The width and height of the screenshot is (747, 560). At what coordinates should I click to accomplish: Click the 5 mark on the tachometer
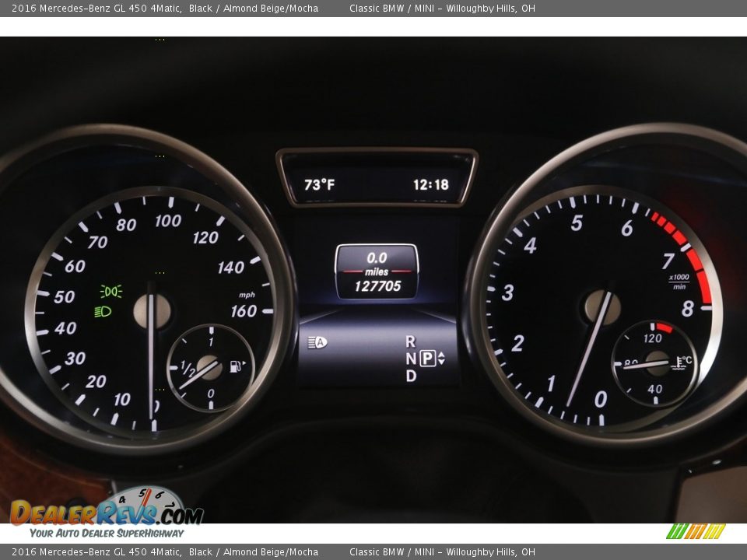coord(577,223)
